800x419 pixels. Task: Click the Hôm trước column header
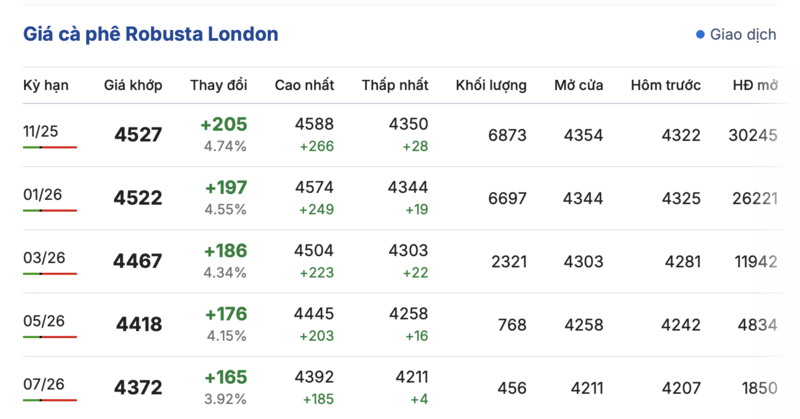click(x=666, y=85)
